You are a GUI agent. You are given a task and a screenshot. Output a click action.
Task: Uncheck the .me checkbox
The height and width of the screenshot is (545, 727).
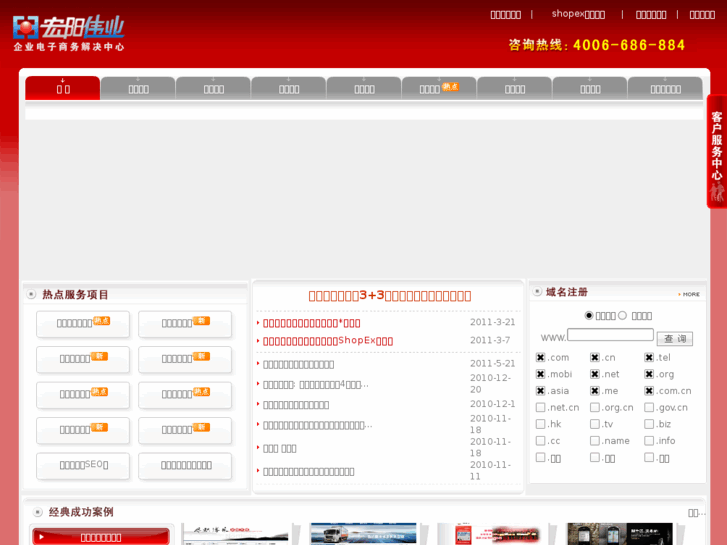(x=595, y=391)
